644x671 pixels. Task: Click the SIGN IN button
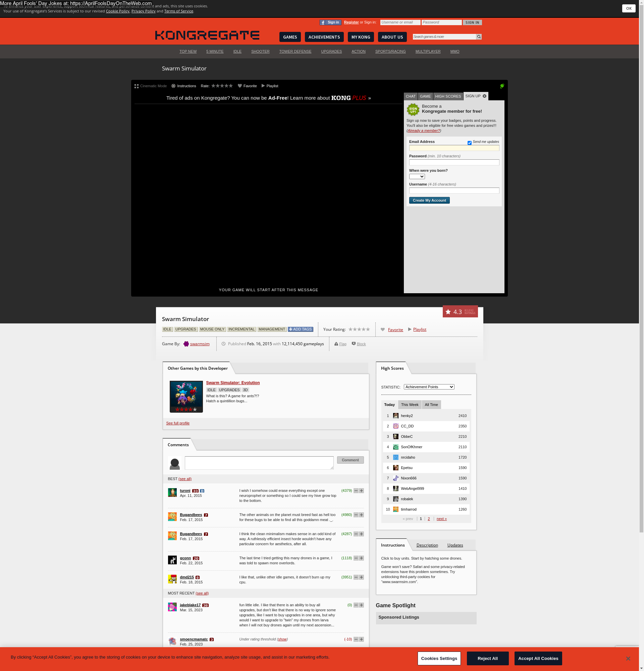coord(472,22)
